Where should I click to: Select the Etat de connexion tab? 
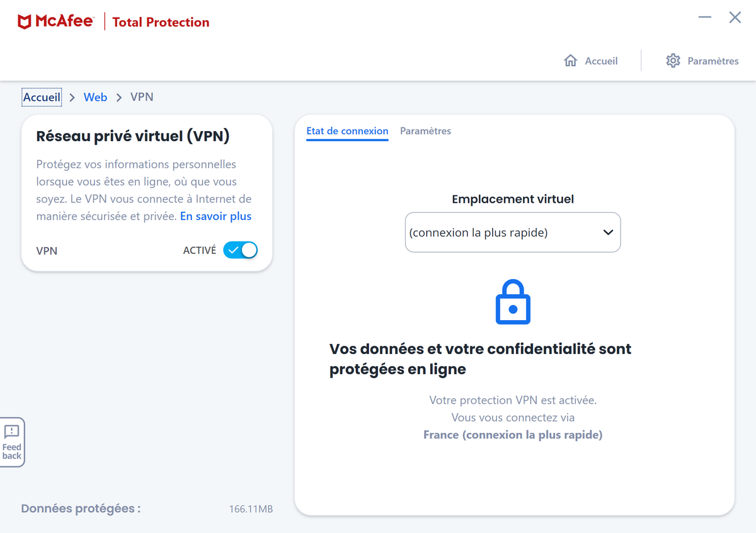[x=347, y=131]
